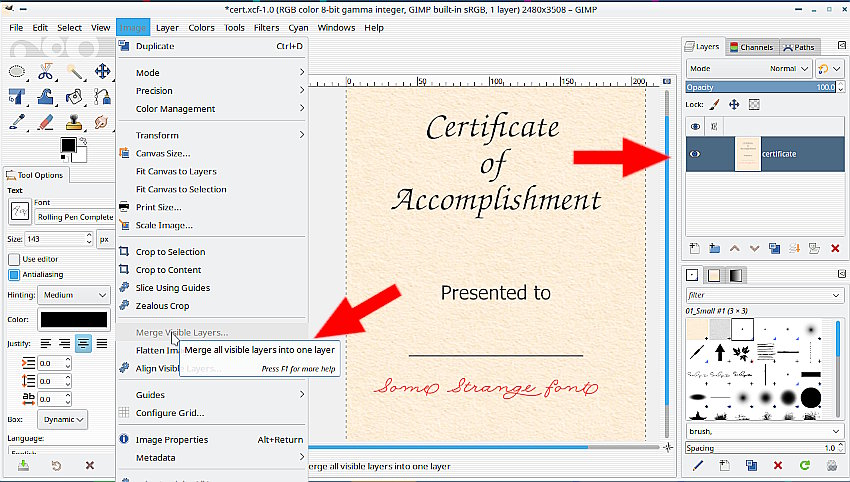Open Image Properties
This screenshot has height=482, width=850.
[x=212, y=440]
